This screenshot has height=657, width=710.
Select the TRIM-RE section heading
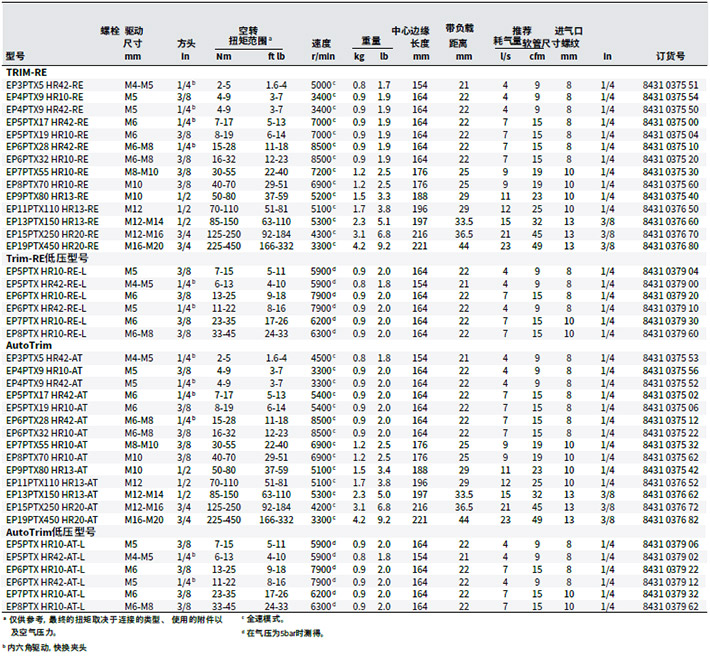(x=27, y=74)
